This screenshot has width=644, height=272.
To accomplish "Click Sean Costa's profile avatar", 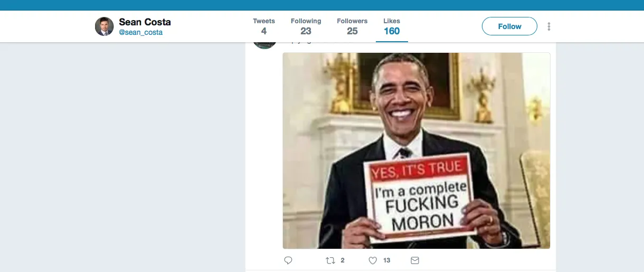I will [105, 26].
